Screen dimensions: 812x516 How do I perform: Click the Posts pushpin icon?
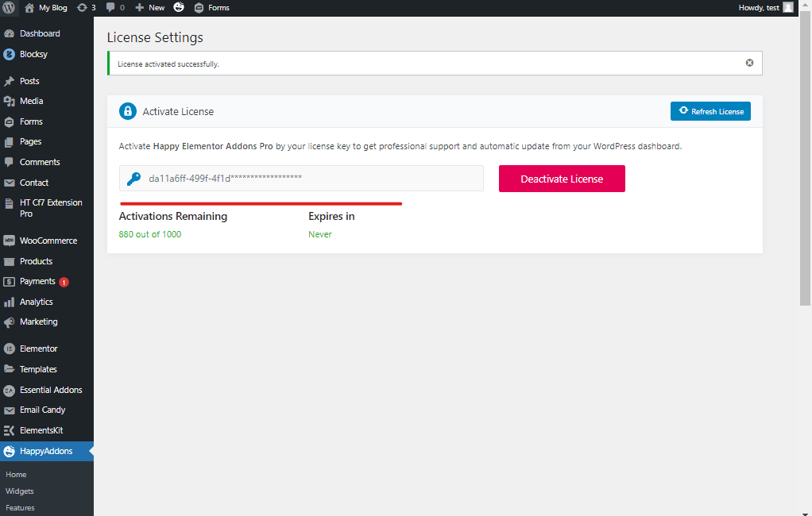9,81
